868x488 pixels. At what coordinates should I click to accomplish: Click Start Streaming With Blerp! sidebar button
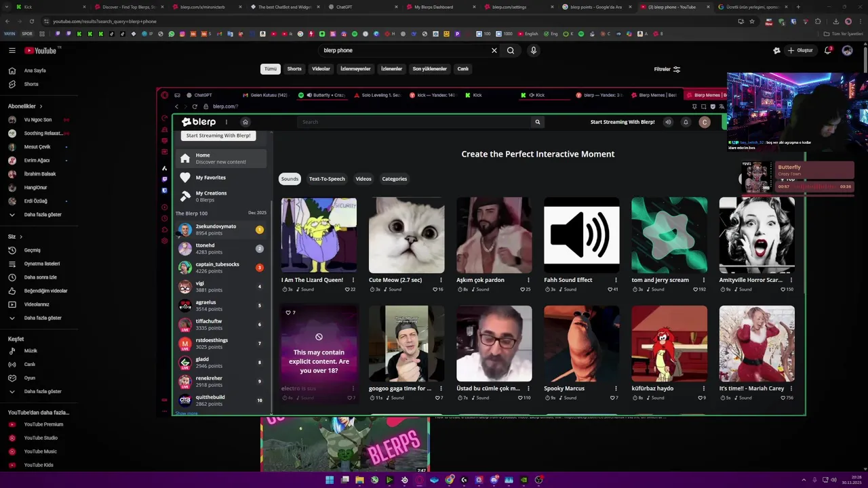pyautogui.click(x=218, y=136)
